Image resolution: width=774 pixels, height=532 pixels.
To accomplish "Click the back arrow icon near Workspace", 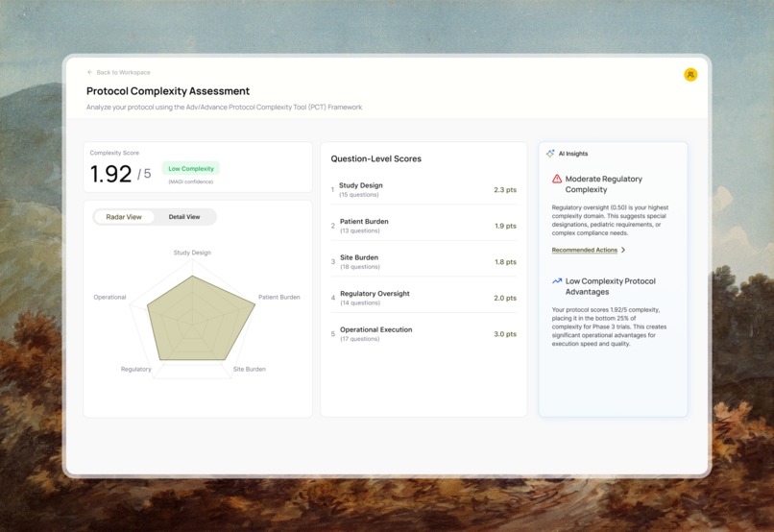I will (x=90, y=72).
